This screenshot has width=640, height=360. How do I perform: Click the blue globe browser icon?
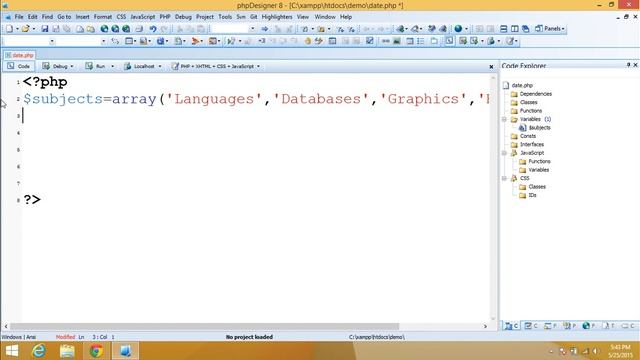[x=458, y=29]
